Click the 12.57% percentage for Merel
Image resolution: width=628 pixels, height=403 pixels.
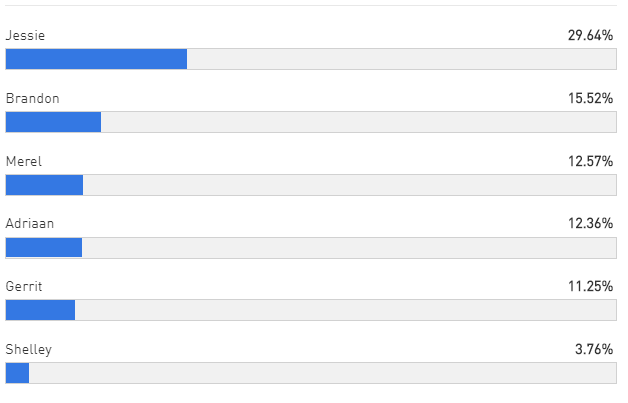[x=590, y=161]
